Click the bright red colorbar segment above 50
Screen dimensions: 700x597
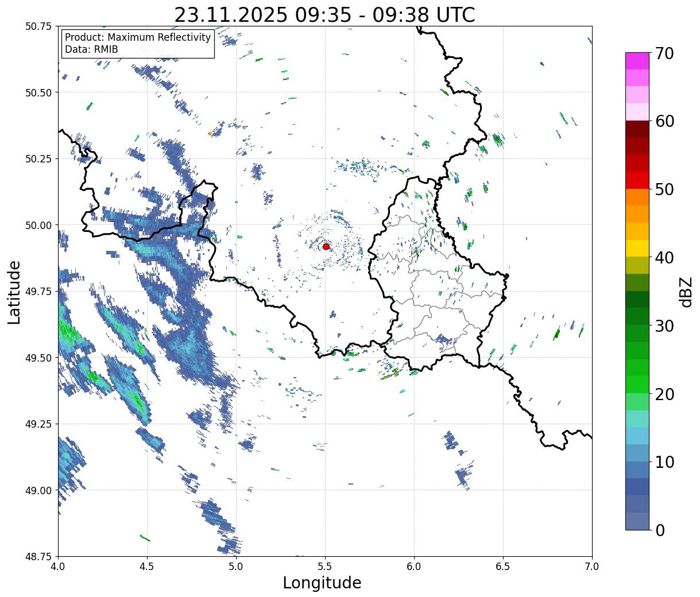(637, 180)
